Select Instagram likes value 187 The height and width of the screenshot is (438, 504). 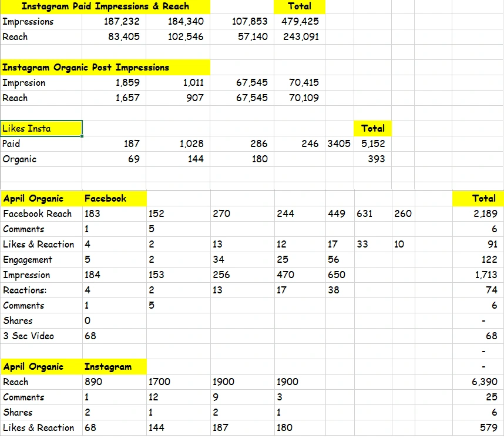pos(243,427)
